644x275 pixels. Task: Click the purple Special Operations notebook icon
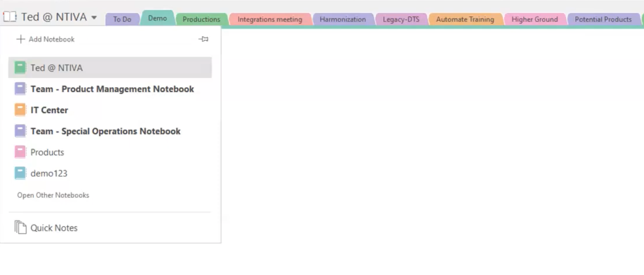(x=19, y=131)
